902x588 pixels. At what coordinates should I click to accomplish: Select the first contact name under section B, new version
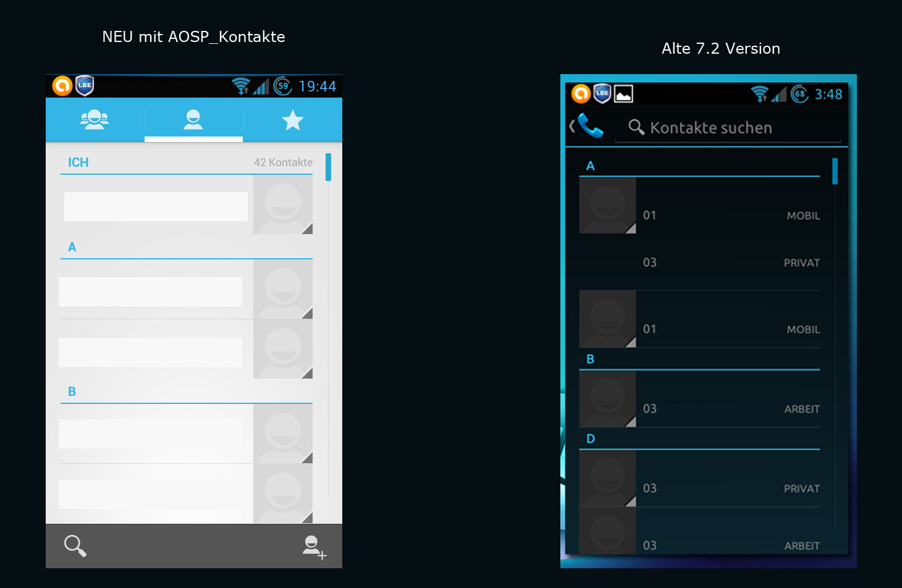pyautogui.click(x=150, y=434)
